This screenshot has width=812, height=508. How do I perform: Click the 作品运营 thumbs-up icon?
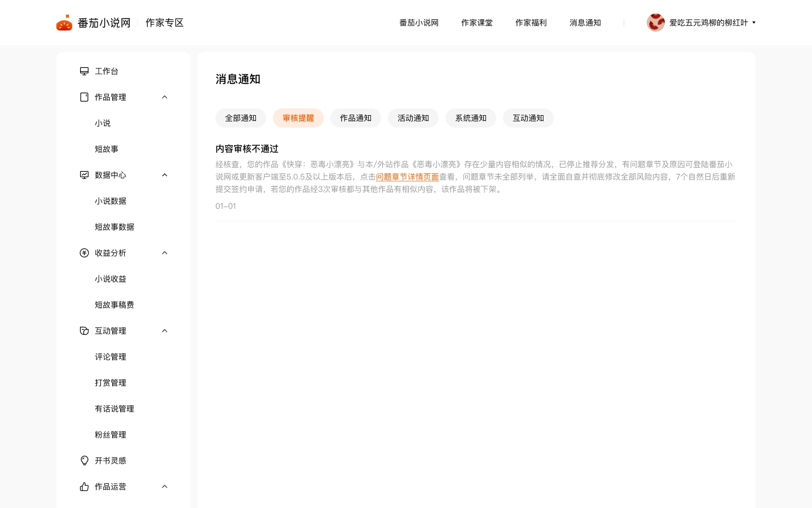[84, 487]
